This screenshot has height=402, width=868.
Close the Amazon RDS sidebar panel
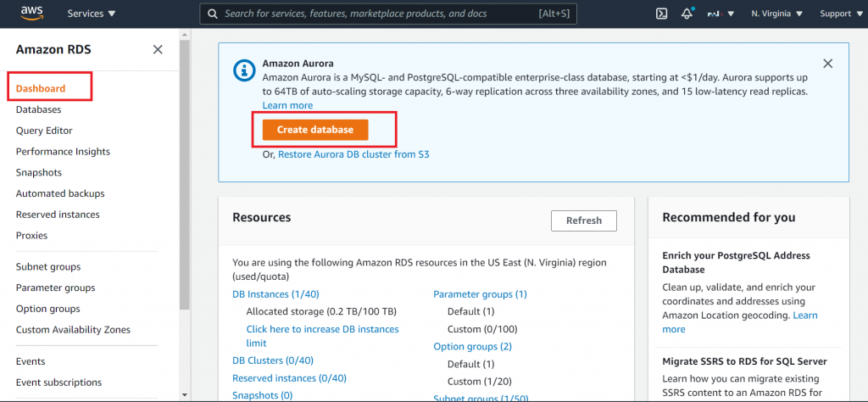tap(158, 50)
